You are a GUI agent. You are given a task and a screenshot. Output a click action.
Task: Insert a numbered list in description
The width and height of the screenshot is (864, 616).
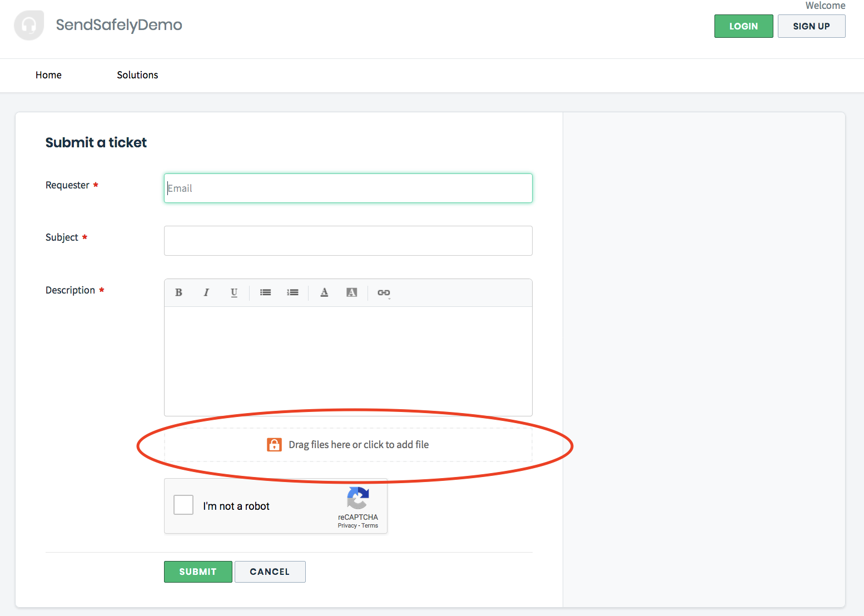[x=293, y=292]
